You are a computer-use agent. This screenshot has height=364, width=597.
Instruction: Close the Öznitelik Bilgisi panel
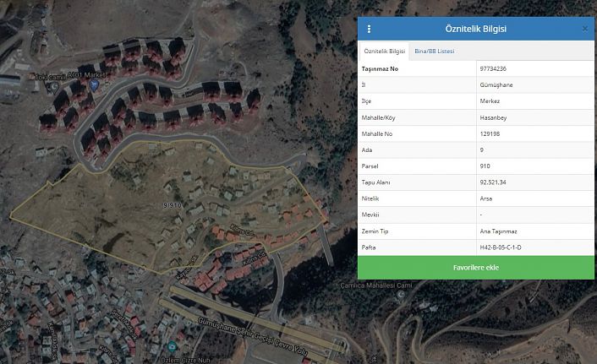tap(584, 29)
